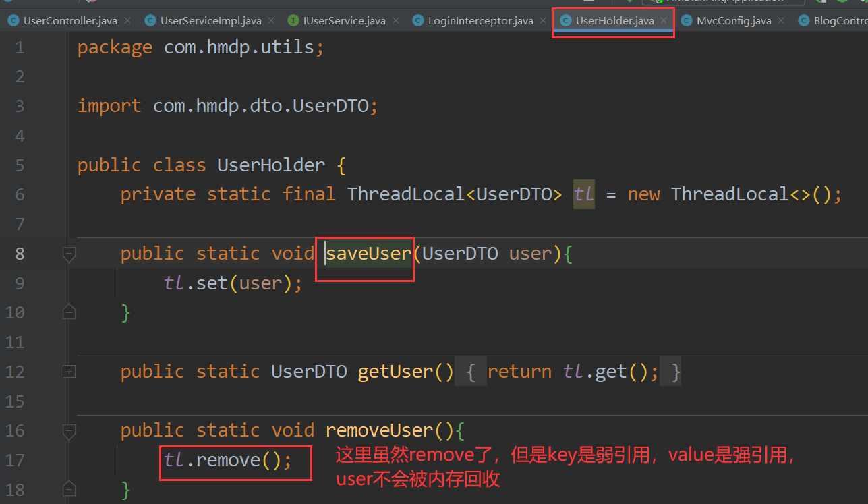This screenshot has height=504, width=868.
Task: Select the UserHolder.java tab
Action: click(x=614, y=21)
